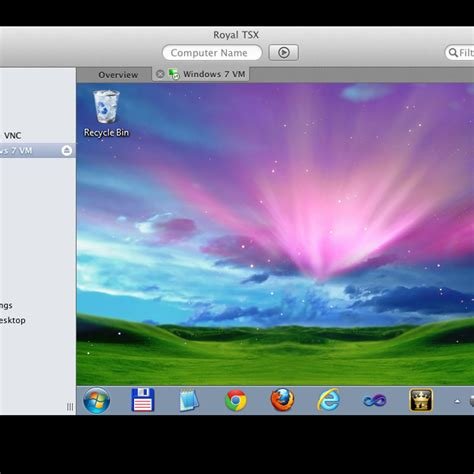The width and height of the screenshot is (474, 474).
Task: Select the VNC item in sidebar
Action: pyautogui.click(x=13, y=136)
